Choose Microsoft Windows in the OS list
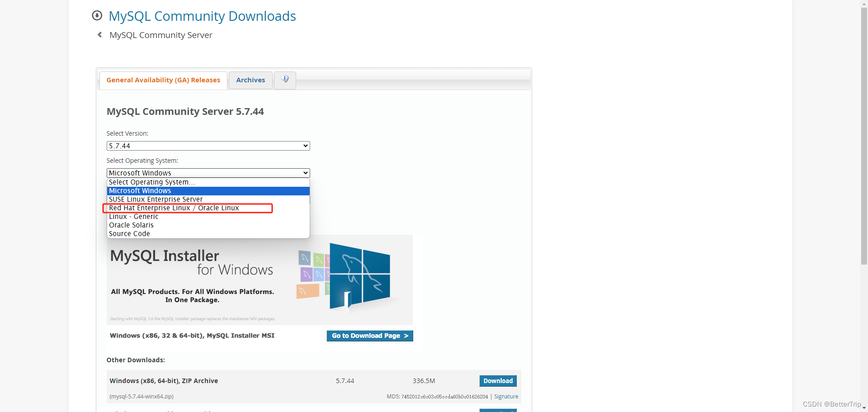The height and width of the screenshot is (412, 868). pos(208,191)
